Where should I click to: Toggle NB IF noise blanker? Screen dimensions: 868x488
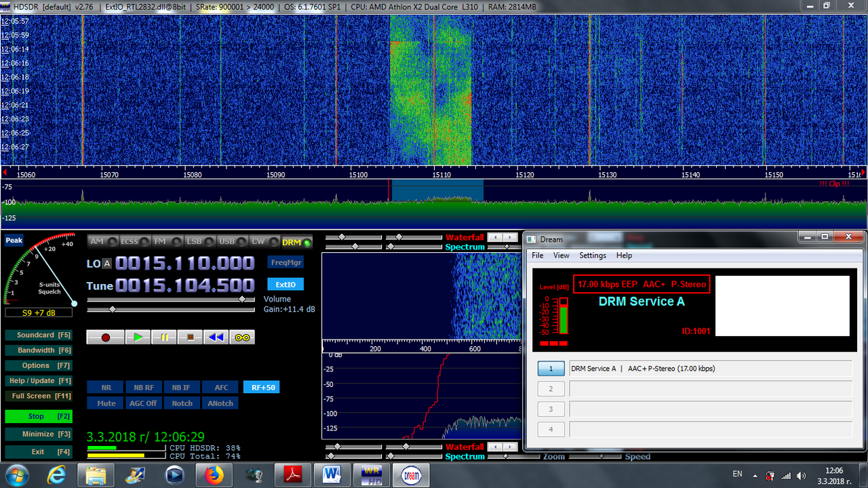pos(181,388)
